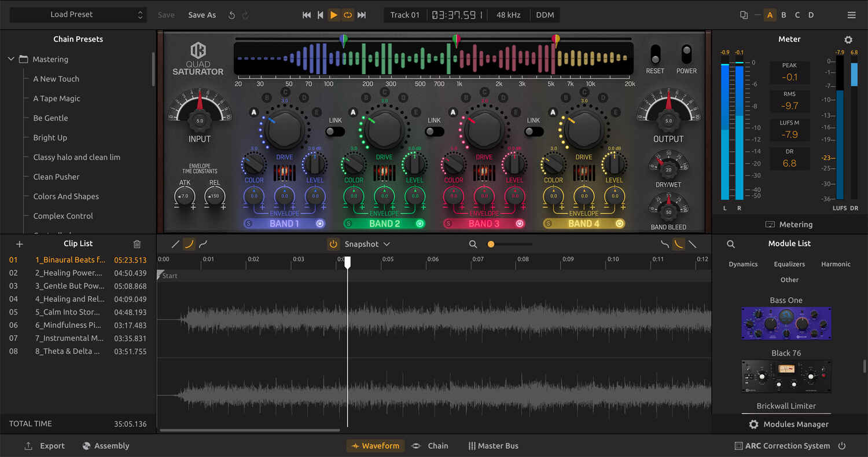
Task: Click the Export button
Action: pyautogui.click(x=45, y=446)
